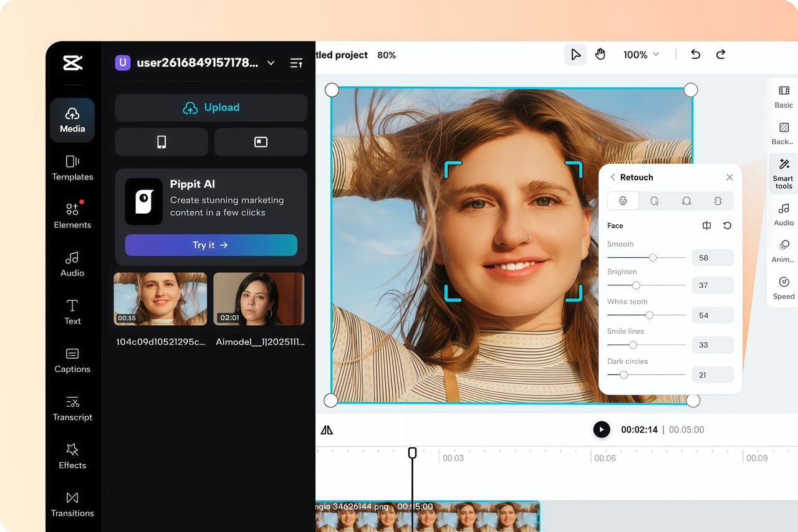Viewport: 798px width, 532px height.
Task: Open the Transitions panel
Action: point(72,505)
